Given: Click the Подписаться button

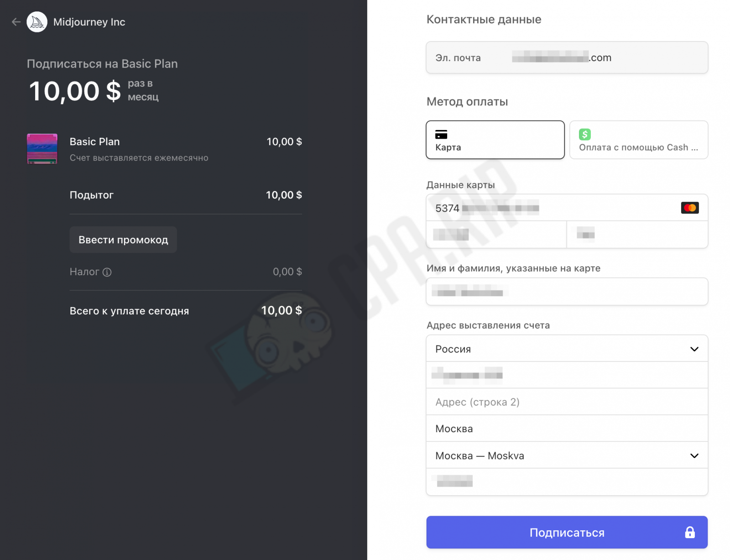Looking at the screenshot, I should [x=566, y=532].
